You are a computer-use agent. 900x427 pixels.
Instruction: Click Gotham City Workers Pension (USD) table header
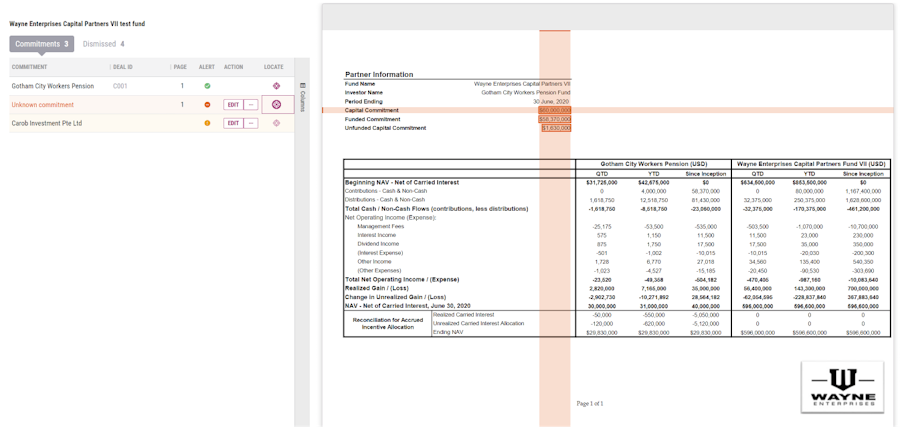(x=653, y=164)
